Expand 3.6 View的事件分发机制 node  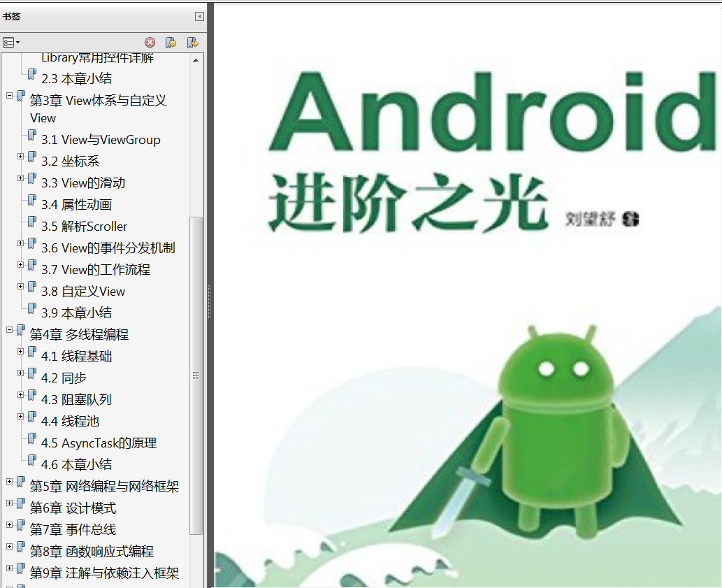pos(21,243)
